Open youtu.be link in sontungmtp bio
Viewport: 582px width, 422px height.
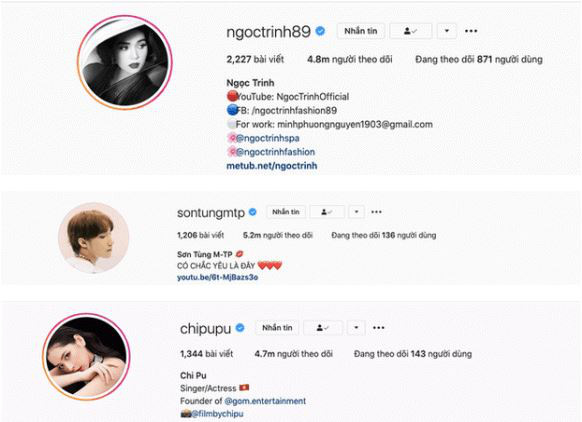click(218, 277)
